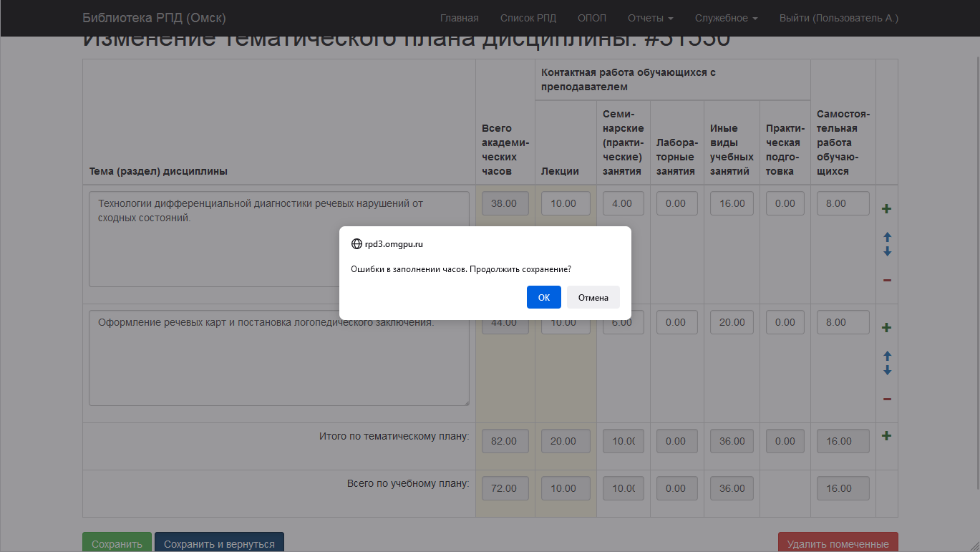The height and width of the screenshot is (552, 980).
Task: Click the green Сохранить button
Action: [x=117, y=543]
